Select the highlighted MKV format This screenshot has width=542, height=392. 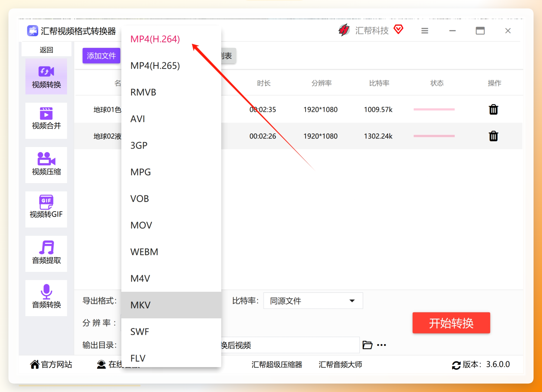pos(171,305)
